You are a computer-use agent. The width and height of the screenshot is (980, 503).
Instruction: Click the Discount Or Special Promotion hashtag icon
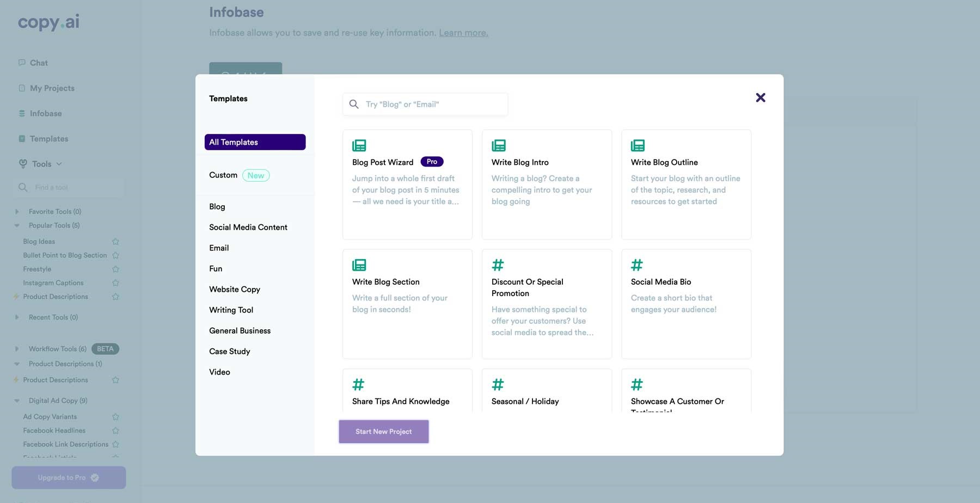[498, 265]
